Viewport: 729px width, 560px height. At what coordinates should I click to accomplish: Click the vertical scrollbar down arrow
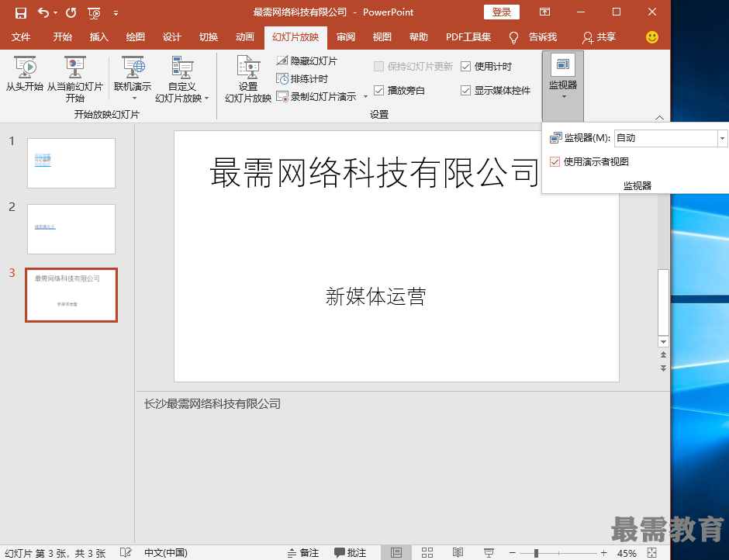tap(663, 342)
